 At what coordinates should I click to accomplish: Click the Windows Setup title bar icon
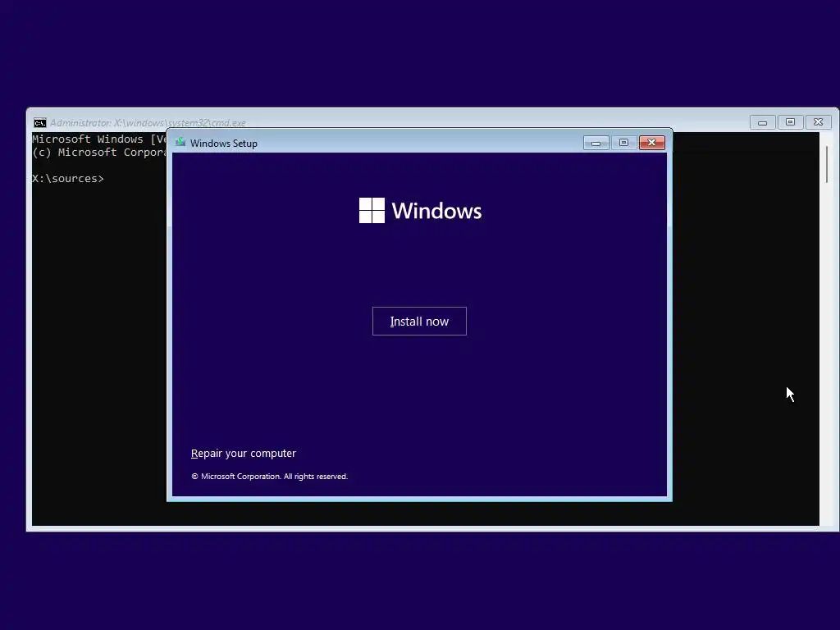[180, 143]
